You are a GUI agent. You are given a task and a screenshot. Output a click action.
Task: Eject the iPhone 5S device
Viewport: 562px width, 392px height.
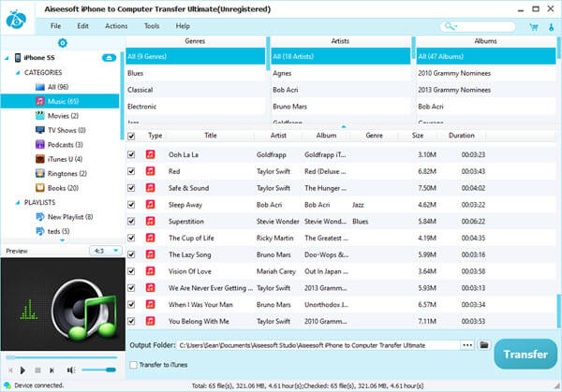109,58
